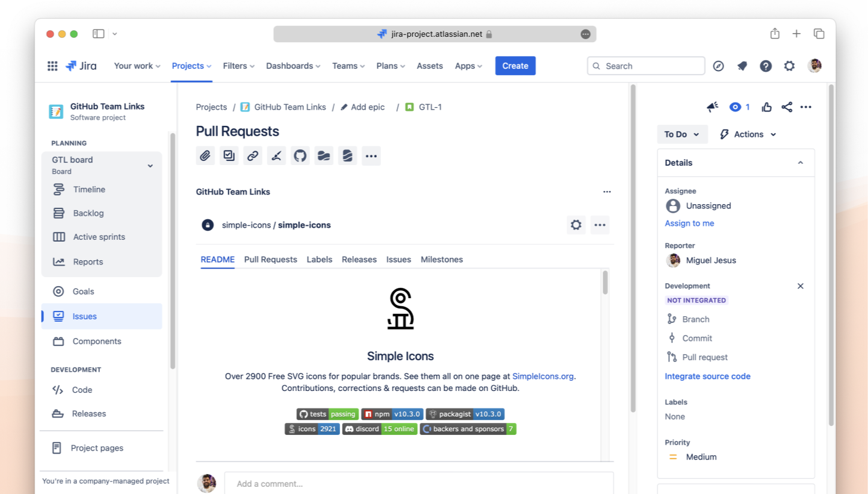Screen dimensions: 868x494
Task: Show the browser sidebar
Action: [98, 34]
